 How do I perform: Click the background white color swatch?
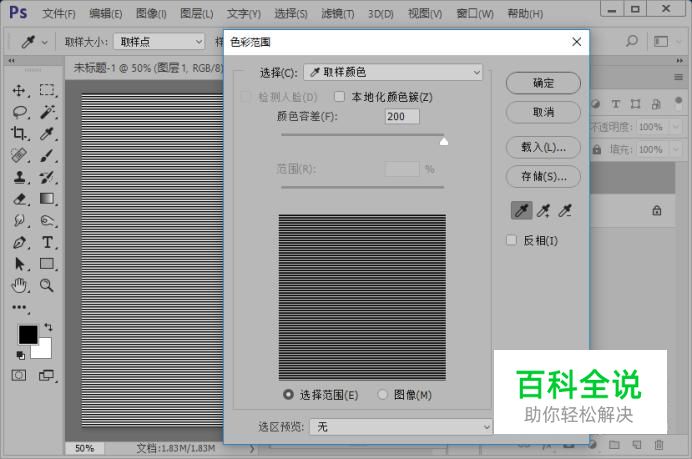click(44, 351)
